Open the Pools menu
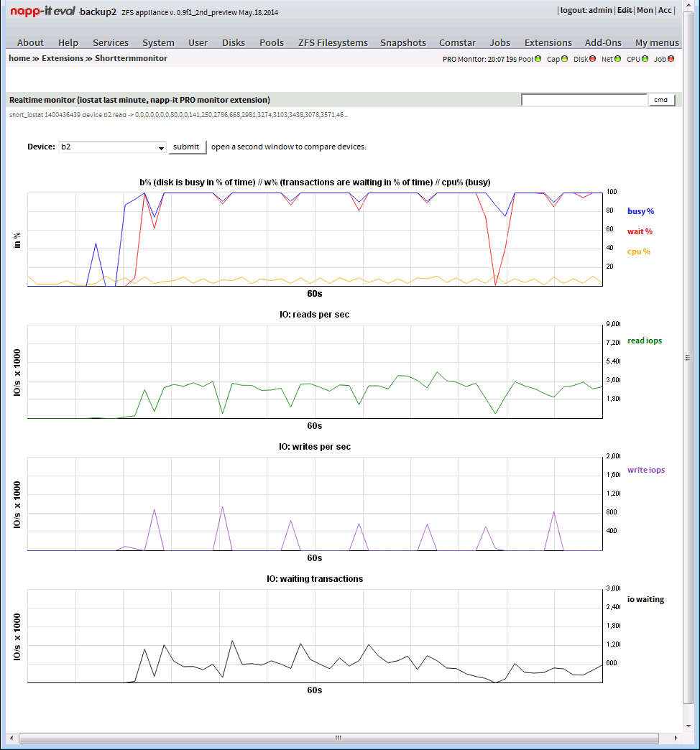Image resolution: width=700 pixels, height=750 pixels. tap(272, 42)
